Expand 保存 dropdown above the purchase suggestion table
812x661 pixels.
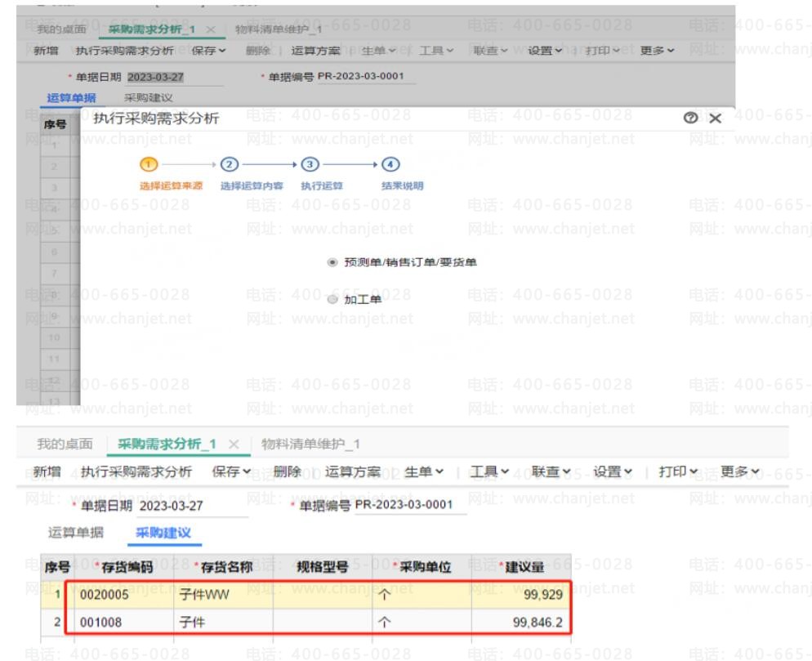[x=227, y=472]
